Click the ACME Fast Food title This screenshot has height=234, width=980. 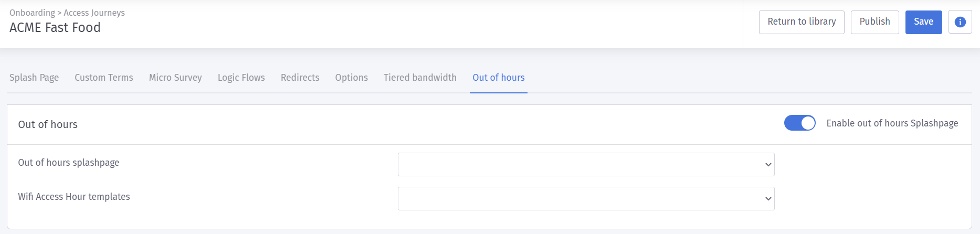[55, 28]
